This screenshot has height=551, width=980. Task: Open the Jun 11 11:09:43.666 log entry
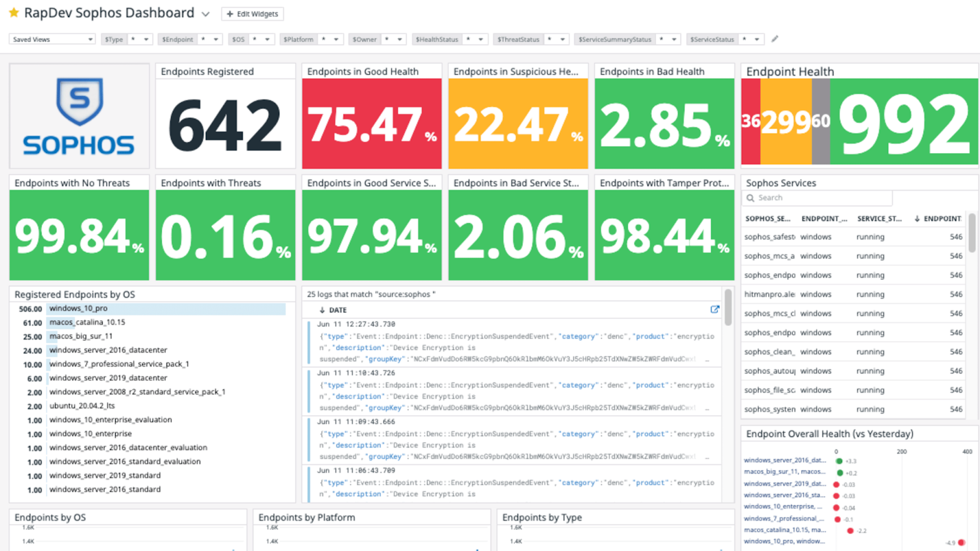(x=512, y=440)
